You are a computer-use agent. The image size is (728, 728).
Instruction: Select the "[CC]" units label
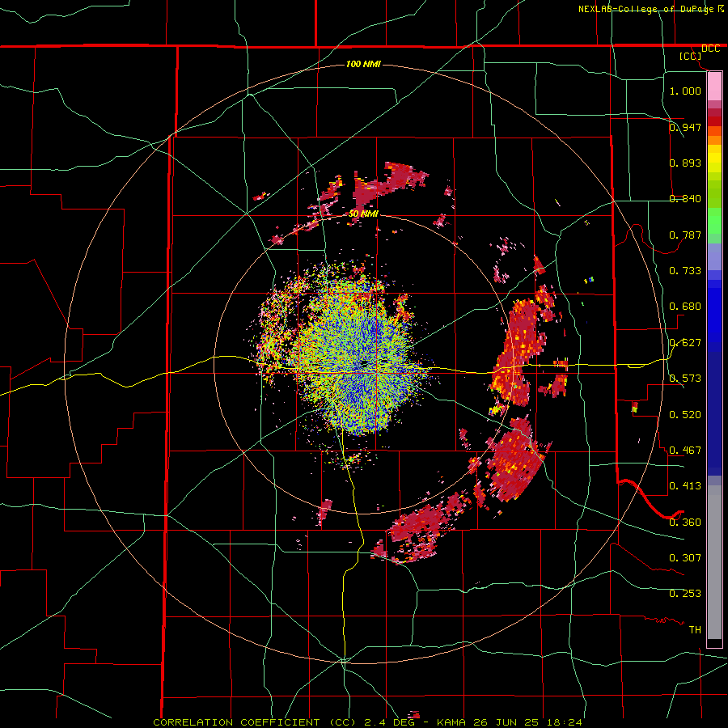(690, 56)
